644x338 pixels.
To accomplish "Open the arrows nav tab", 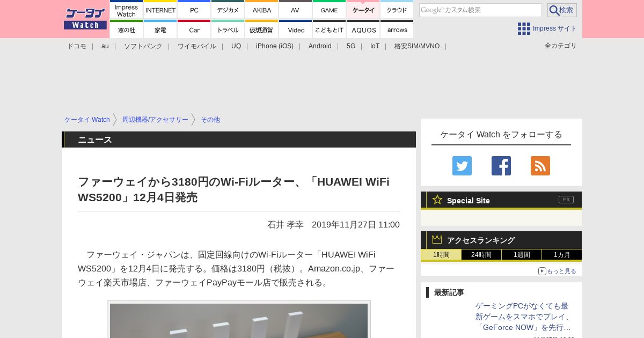I will coord(397,30).
